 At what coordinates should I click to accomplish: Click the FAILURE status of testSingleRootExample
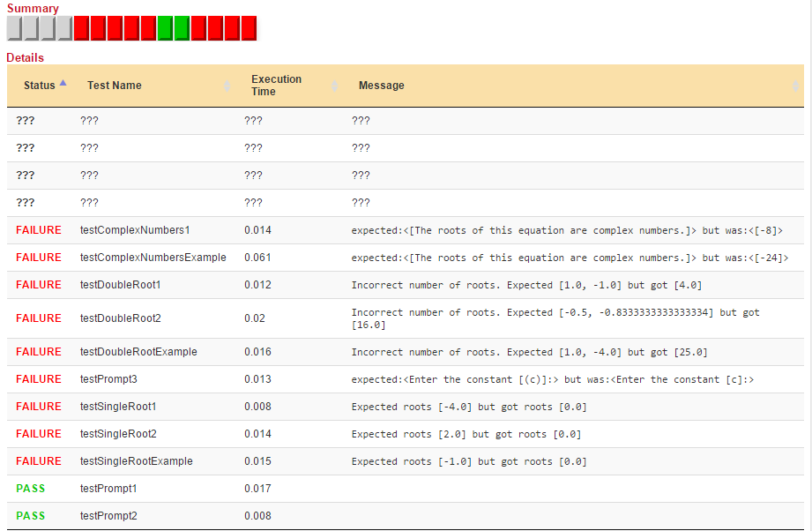click(39, 461)
